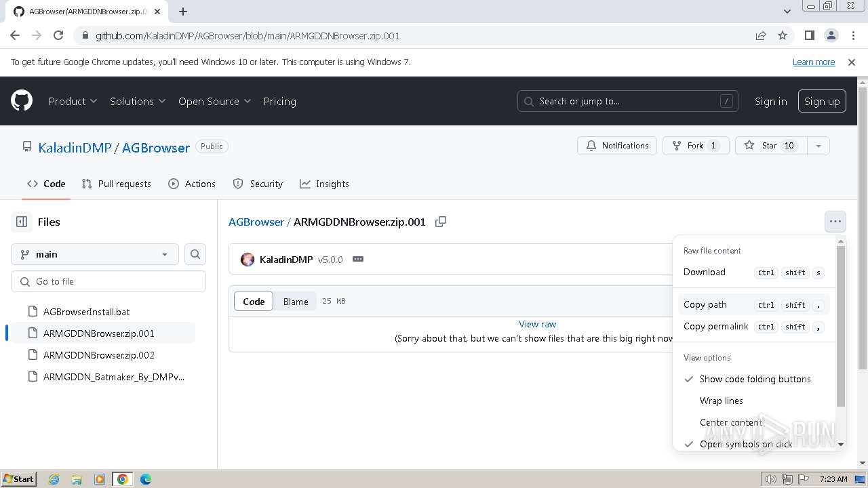Go to Pricing page
The height and width of the screenshot is (488, 868).
click(x=279, y=101)
